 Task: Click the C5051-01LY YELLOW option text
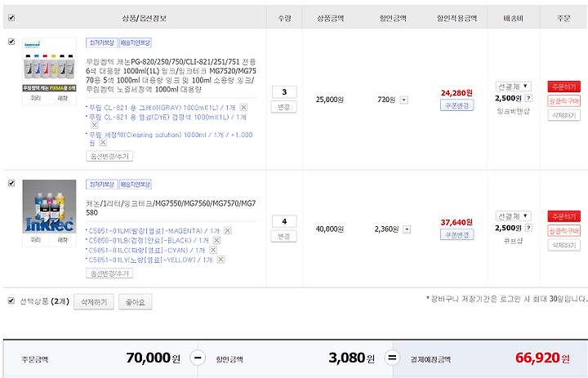pyautogui.click(x=150, y=260)
